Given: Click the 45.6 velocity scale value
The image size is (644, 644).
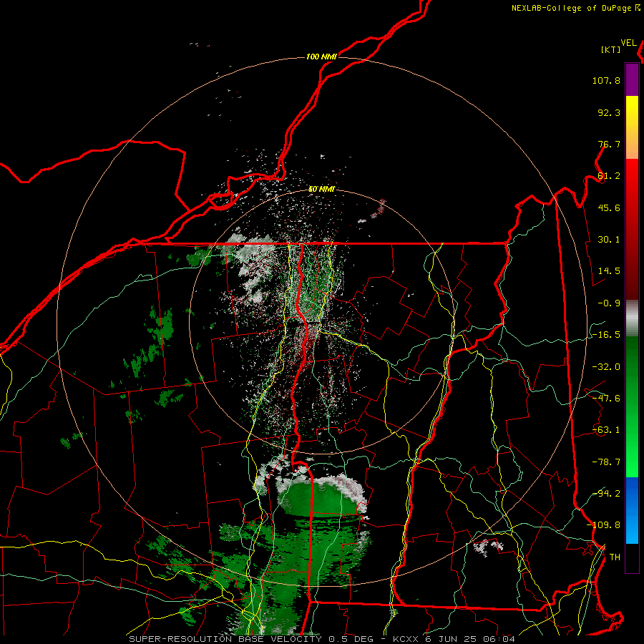Looking at the screenshot, I should click(609, 208).
